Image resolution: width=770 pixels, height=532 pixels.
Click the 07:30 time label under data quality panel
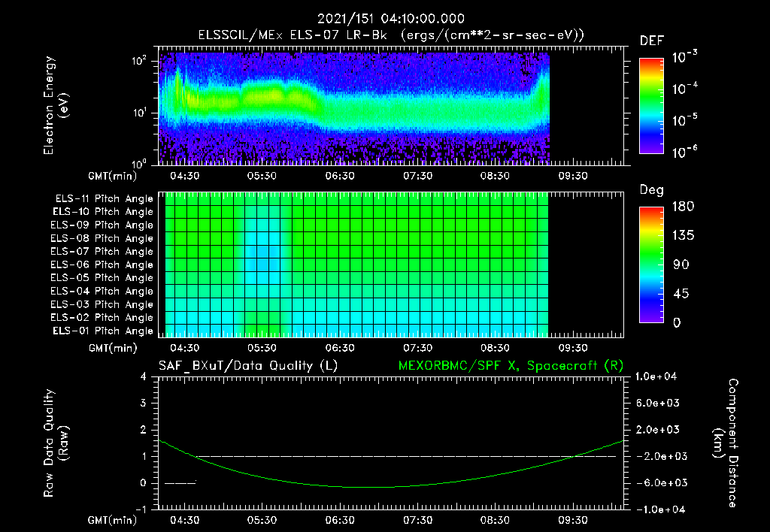(417, 520)
